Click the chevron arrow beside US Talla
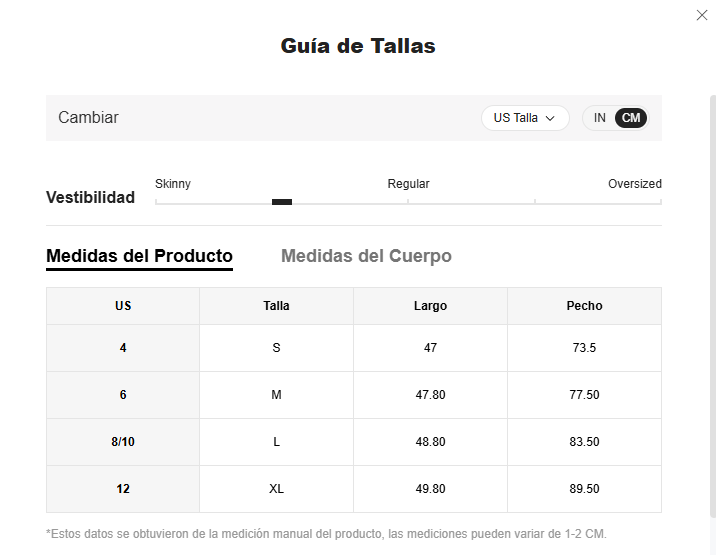The image size is (716, 555). click(x=550, y=118)
